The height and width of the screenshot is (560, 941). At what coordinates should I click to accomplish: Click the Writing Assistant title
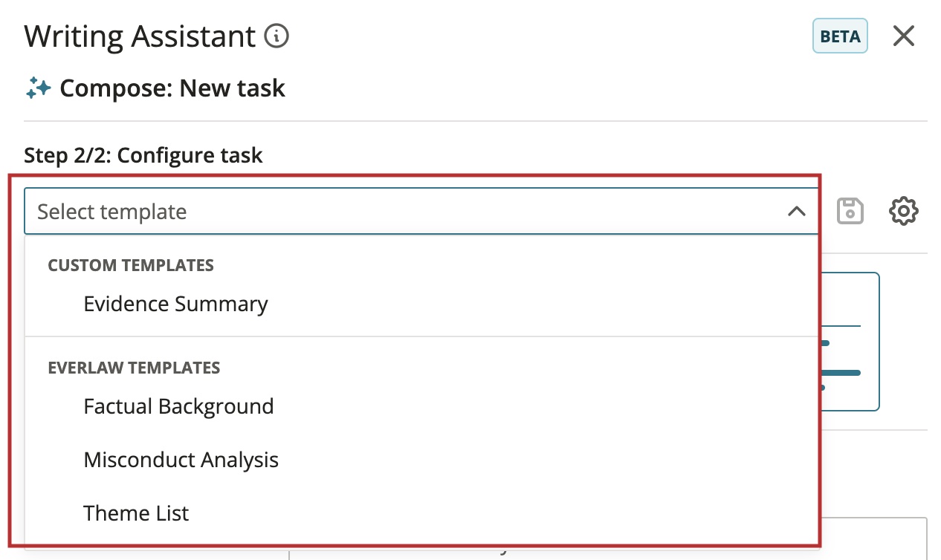(140, 36)
